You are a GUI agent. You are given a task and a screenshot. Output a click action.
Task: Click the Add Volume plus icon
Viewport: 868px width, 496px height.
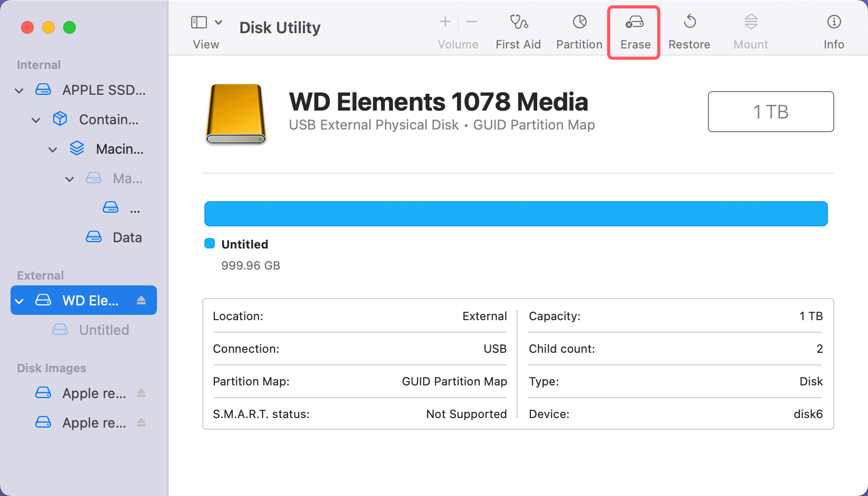pos(445,22)
